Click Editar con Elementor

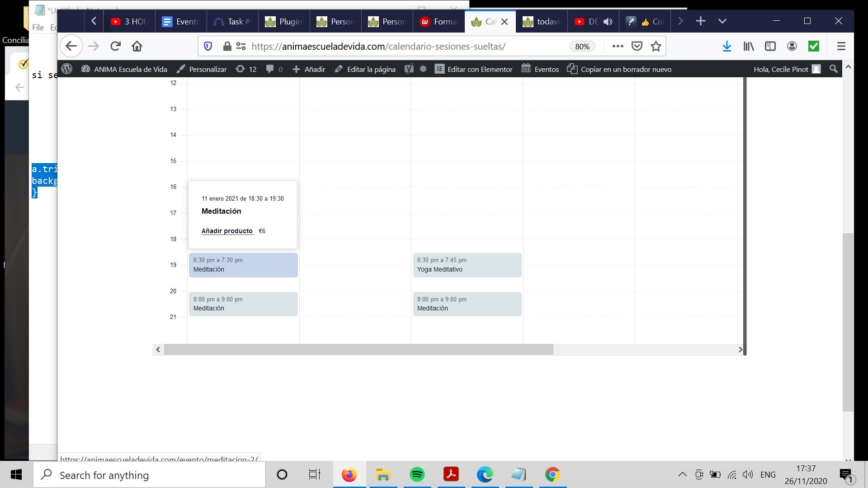coord(474,69)
